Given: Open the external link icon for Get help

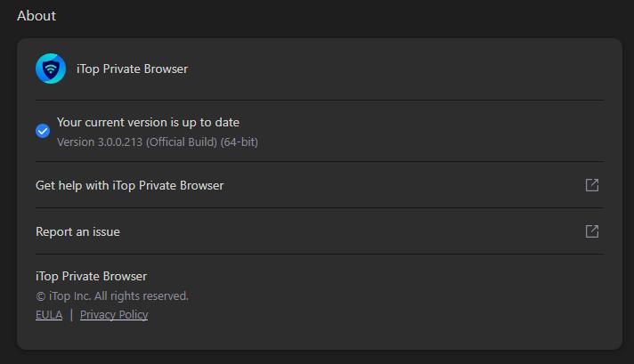Looking at the screenshot, I should tap(592, 185).
